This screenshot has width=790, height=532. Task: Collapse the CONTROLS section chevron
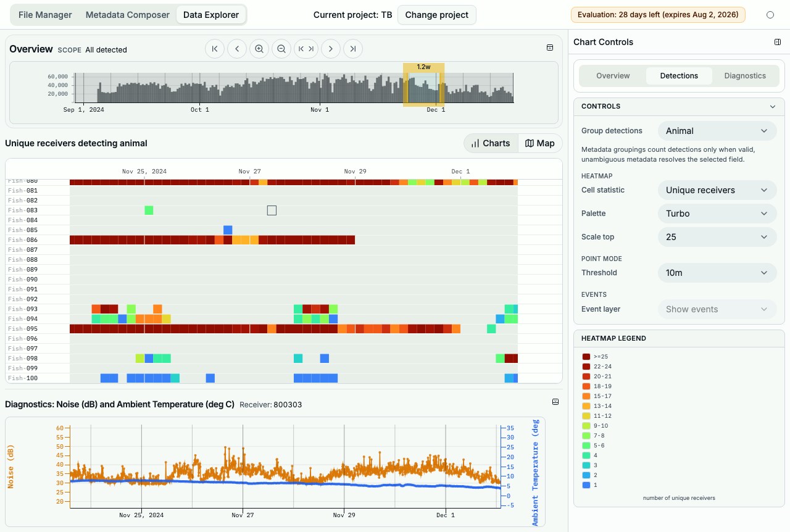(x=773, y=106)
